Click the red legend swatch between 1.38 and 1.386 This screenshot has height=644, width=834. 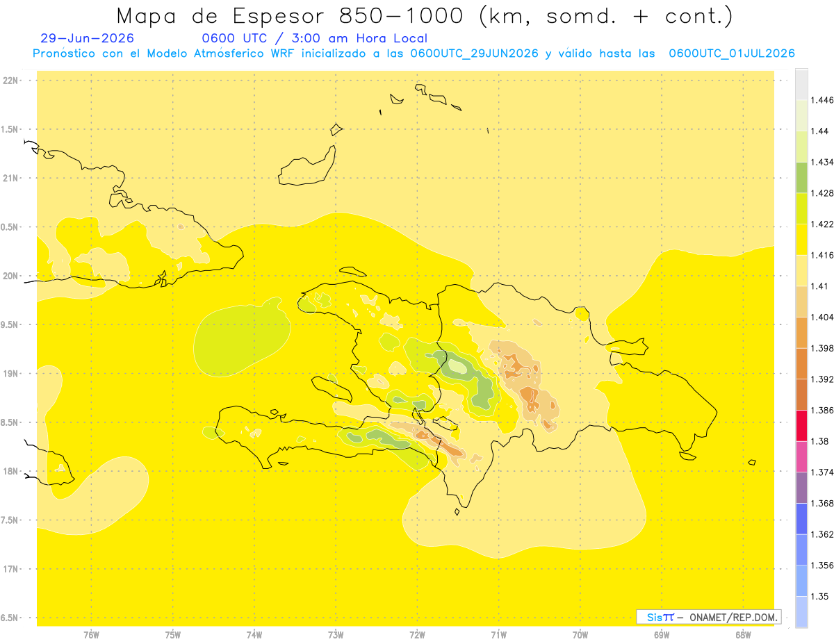pos(801,426)
